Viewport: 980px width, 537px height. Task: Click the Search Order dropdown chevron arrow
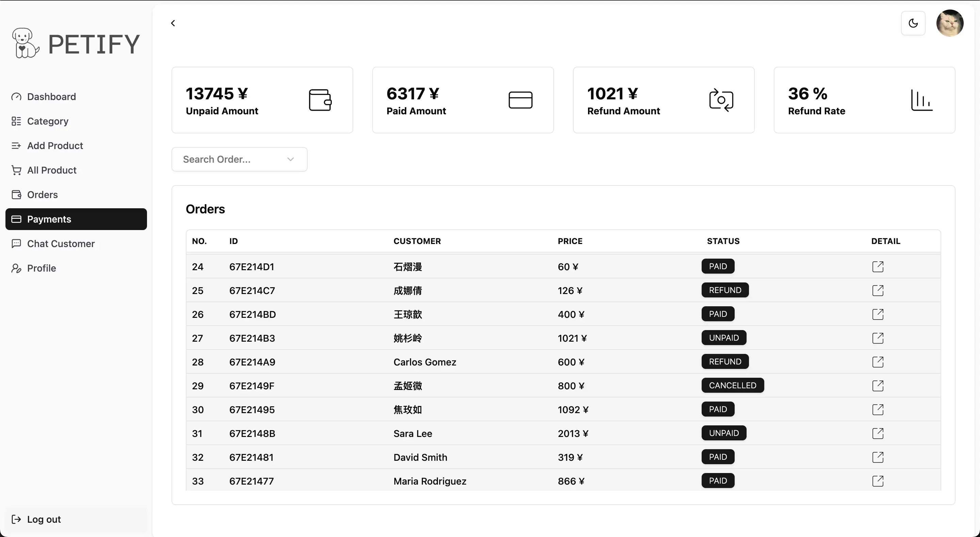pos(291,160)
